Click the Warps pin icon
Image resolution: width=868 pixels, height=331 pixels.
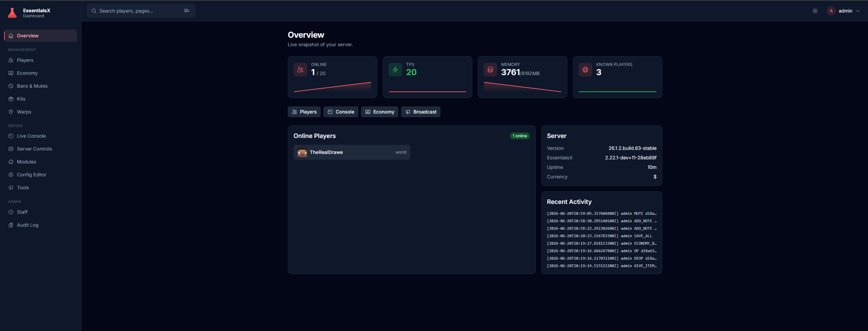click(x=11, y=112)
